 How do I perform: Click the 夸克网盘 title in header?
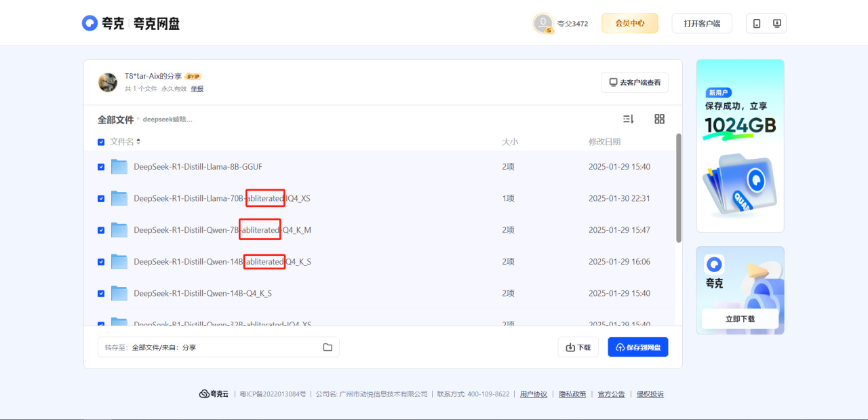click(x=157, y=24)
